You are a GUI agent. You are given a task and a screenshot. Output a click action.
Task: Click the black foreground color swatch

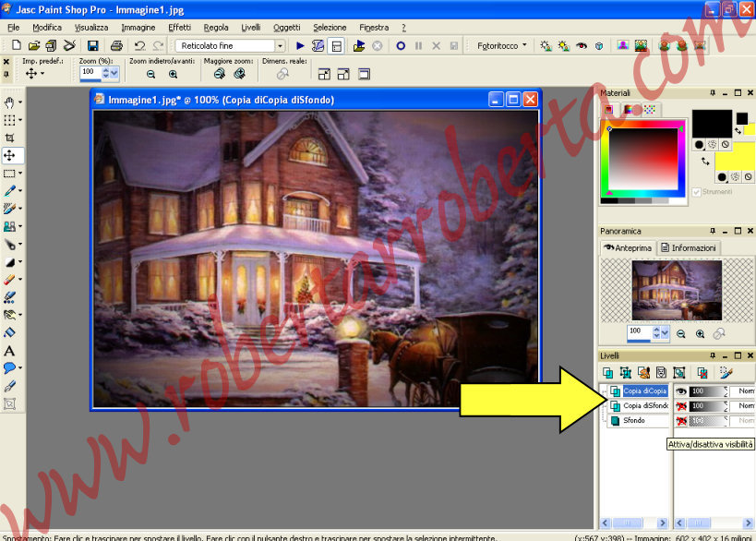(x=712, y=124)
